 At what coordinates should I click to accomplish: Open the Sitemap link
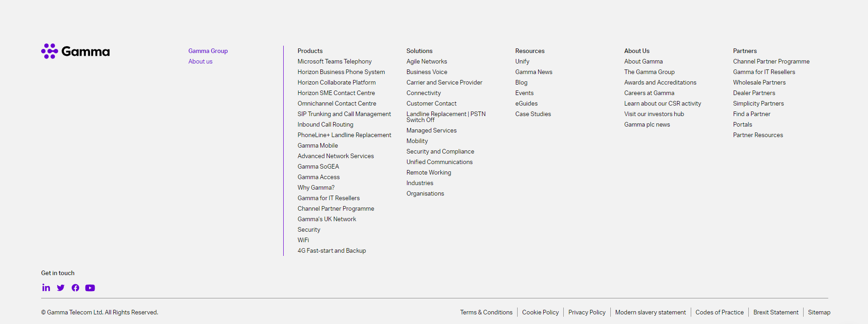[819, 312]
